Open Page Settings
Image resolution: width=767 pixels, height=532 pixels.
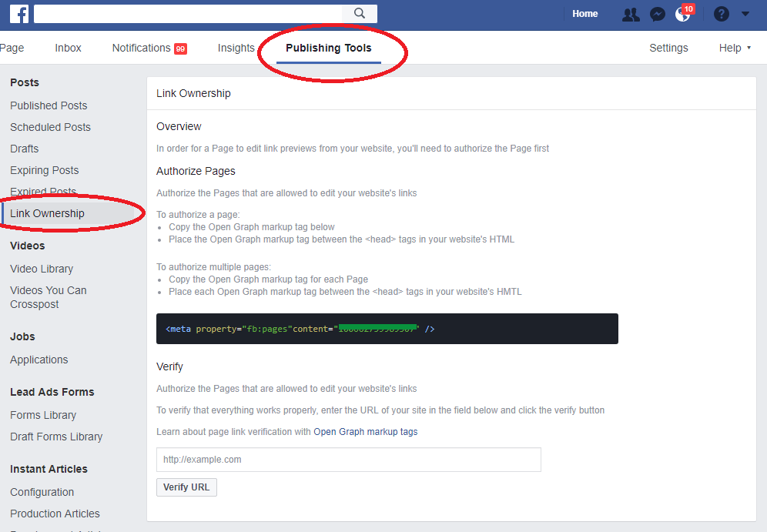(668, 48)
